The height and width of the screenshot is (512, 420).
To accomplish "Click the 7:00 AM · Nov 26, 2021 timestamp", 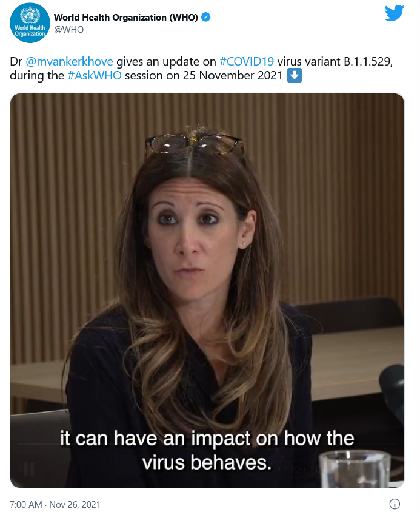I will pos(55,505).
